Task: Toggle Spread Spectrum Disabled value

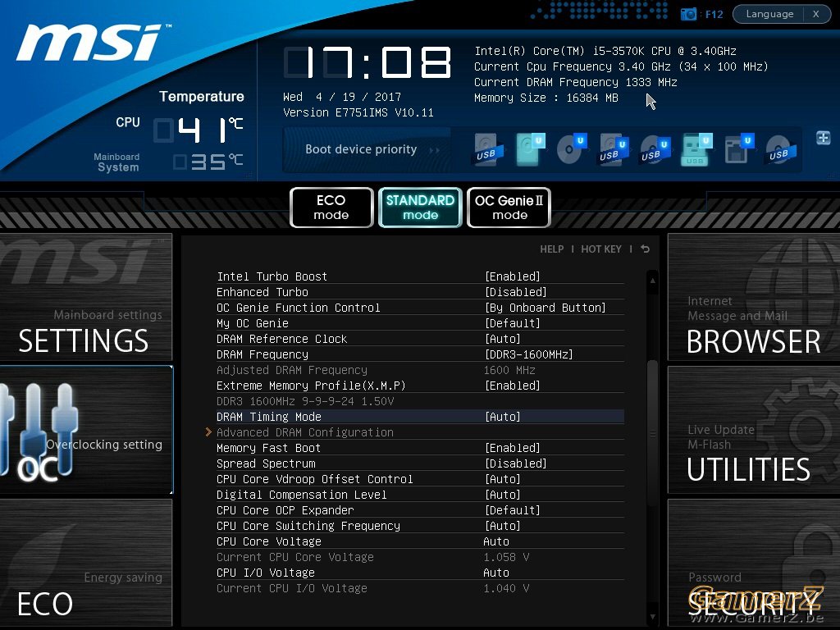Action: point(515,463)
